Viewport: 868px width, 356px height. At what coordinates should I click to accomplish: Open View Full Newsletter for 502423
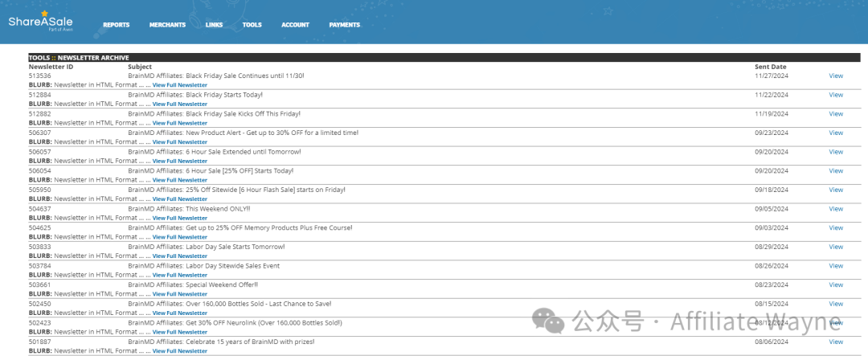[180, 332]
